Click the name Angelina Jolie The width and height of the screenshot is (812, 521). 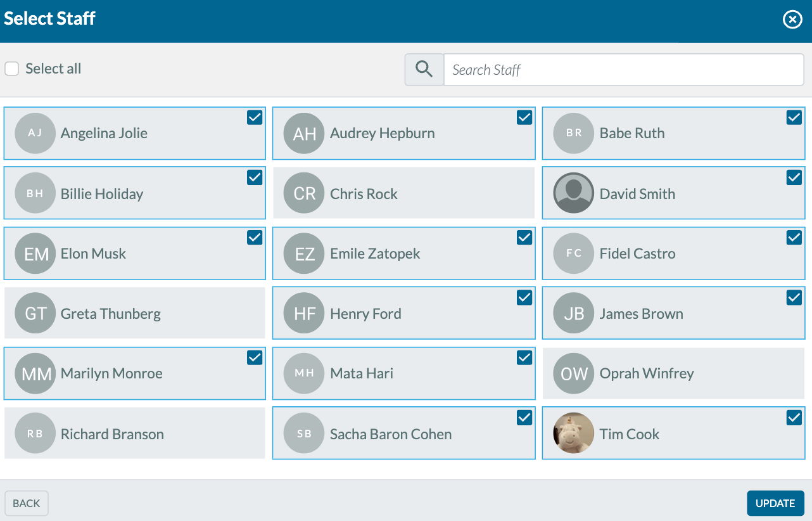(104, 134)
